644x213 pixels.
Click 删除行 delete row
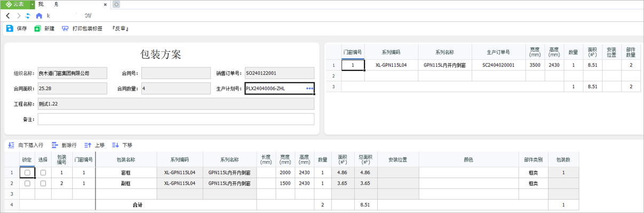64,145
